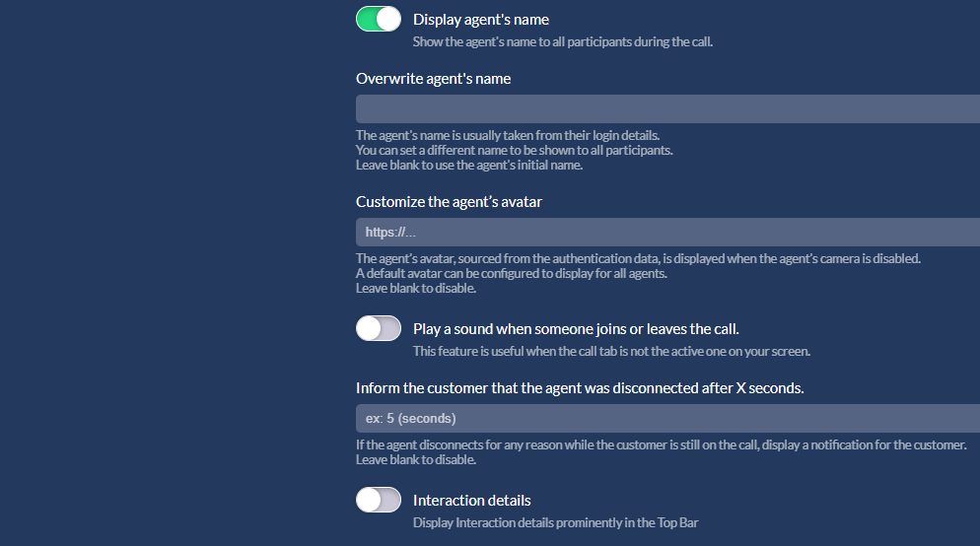Click the "Inform the customer" disconnect heading
The height and width of the screenshot is (546, 980).
click(580, 388)
